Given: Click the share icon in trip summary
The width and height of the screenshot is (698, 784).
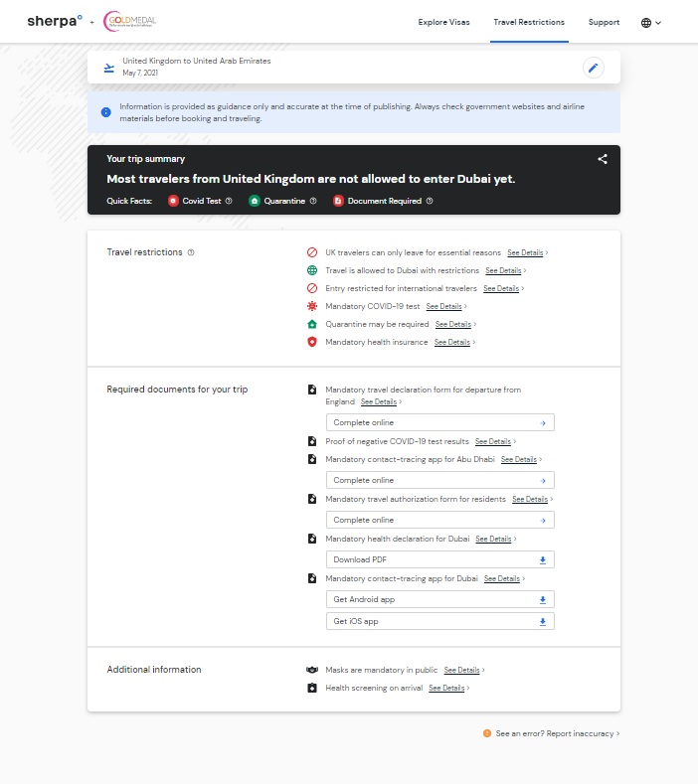Looking at the screenshot, I should coord(603,159).
